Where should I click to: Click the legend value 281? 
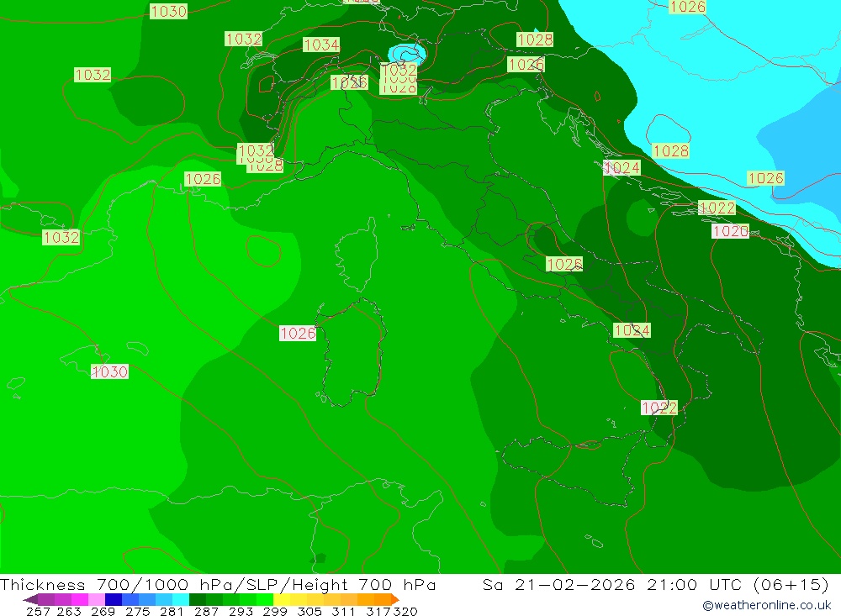[x=172, y=611]
